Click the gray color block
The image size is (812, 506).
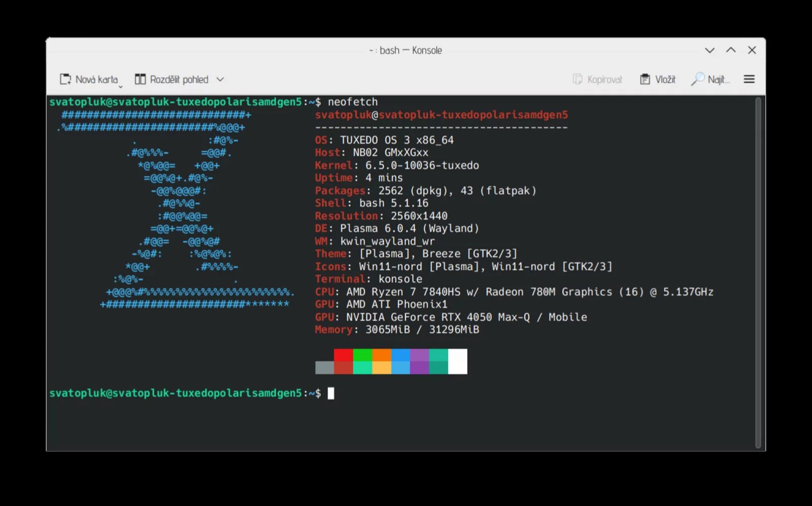click(x=325, y=368)
